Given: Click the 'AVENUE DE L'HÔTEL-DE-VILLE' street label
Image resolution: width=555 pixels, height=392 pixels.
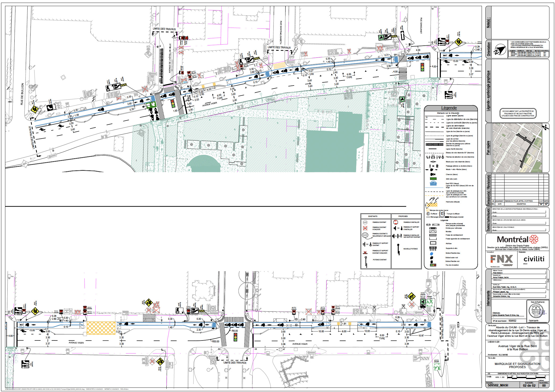Looking at the screenshot, I should (x=170, y=58).
